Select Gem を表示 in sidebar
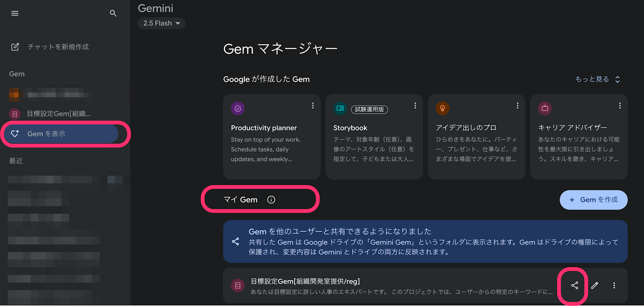The image size is (644, 306). 61,133
